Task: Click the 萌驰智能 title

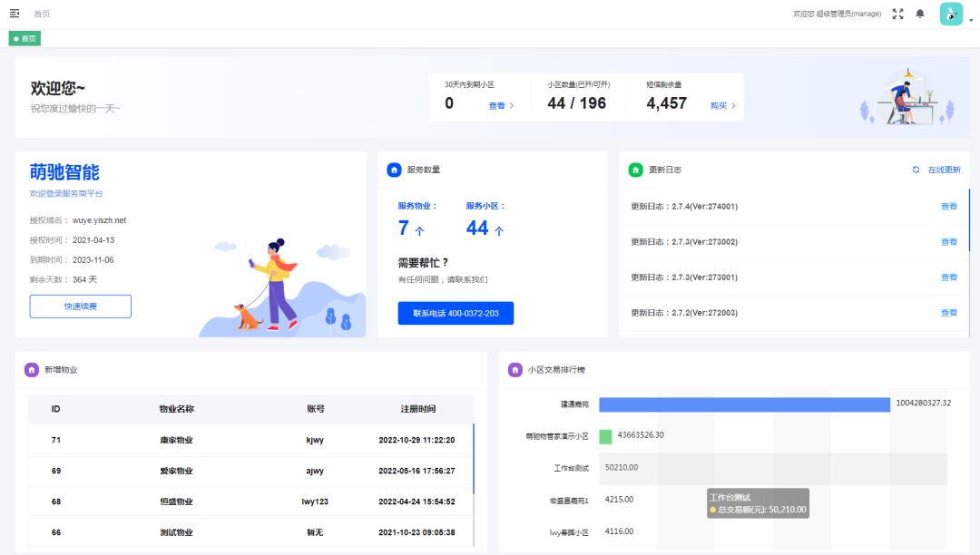Action: point(64,172)
